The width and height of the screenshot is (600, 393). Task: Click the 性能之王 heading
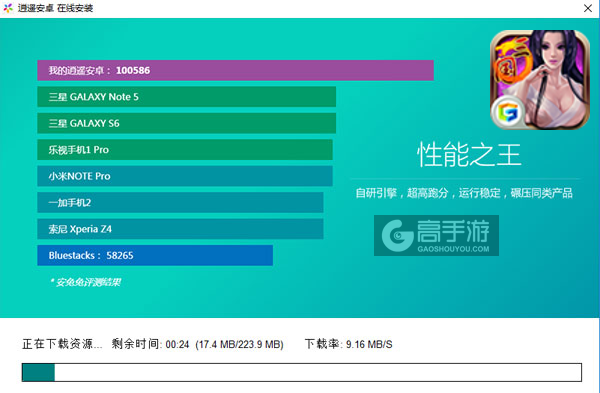pos(469,155)
